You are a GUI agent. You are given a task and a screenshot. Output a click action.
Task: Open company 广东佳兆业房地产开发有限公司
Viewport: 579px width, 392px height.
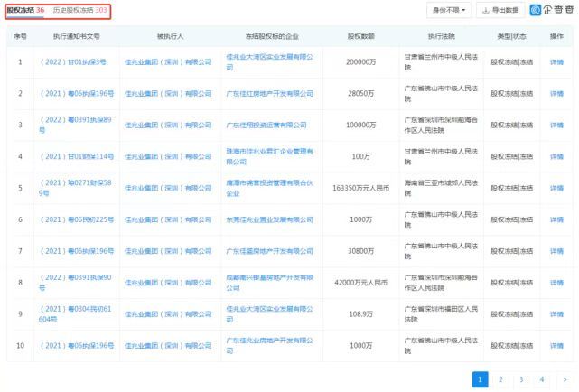(x=269, y=346)
